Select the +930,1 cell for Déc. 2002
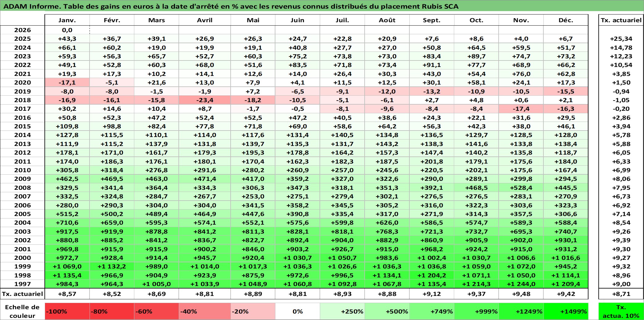 pyautogui.click(x=566, y=240)
